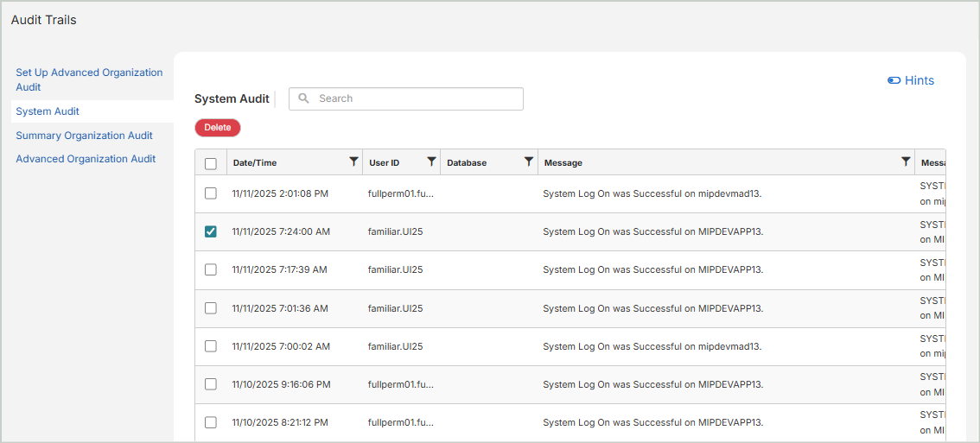Click the magnifier icon in Search box
The image size is (980, 443).
pyautogui.click(x=303, y=98)
